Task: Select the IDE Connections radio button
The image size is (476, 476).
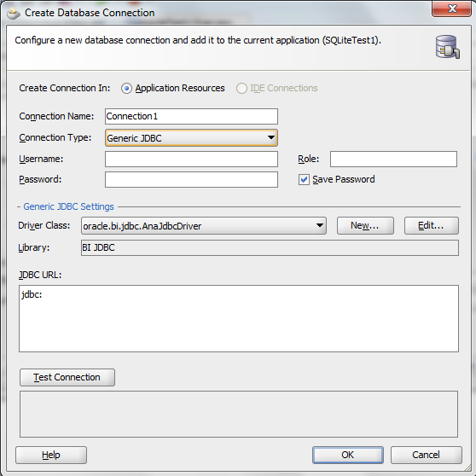Action: [x=241, y=89]
